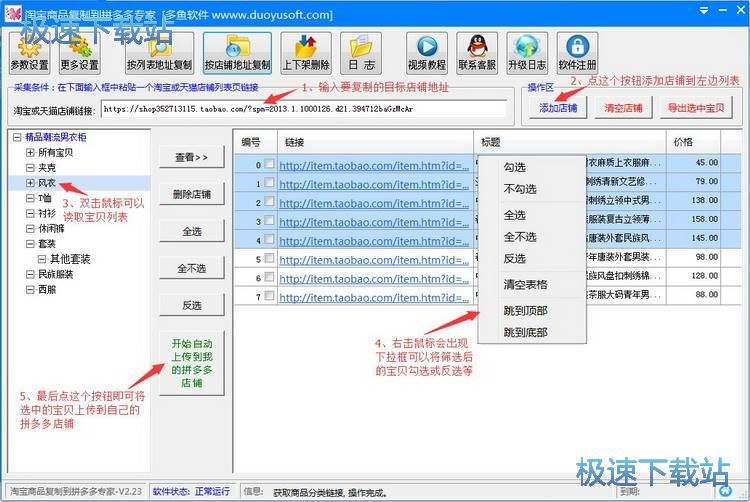Collapse the 西服 tree node
The height and width of the screenshot is (502, 750).
(30, 290)
